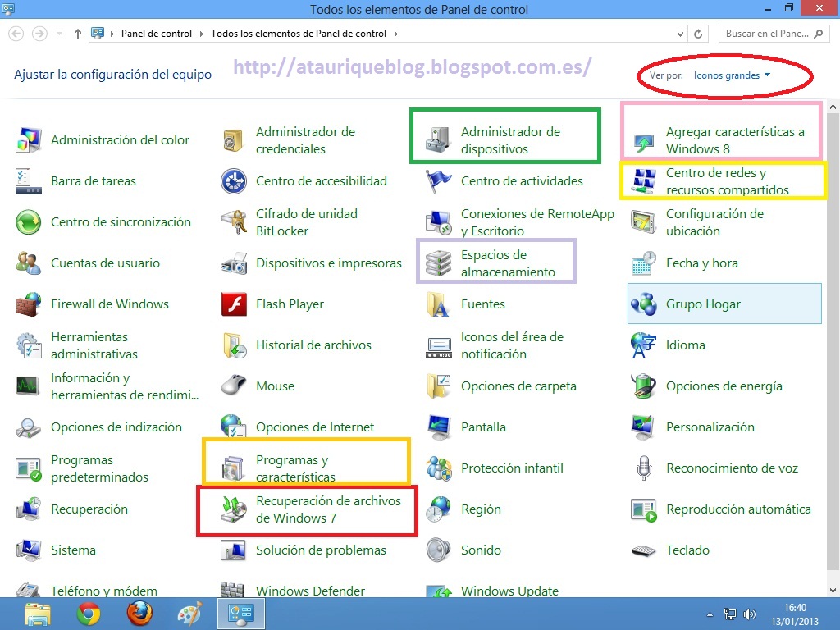
Task: Open the Protección infantil icon
Action: (439, 468)
